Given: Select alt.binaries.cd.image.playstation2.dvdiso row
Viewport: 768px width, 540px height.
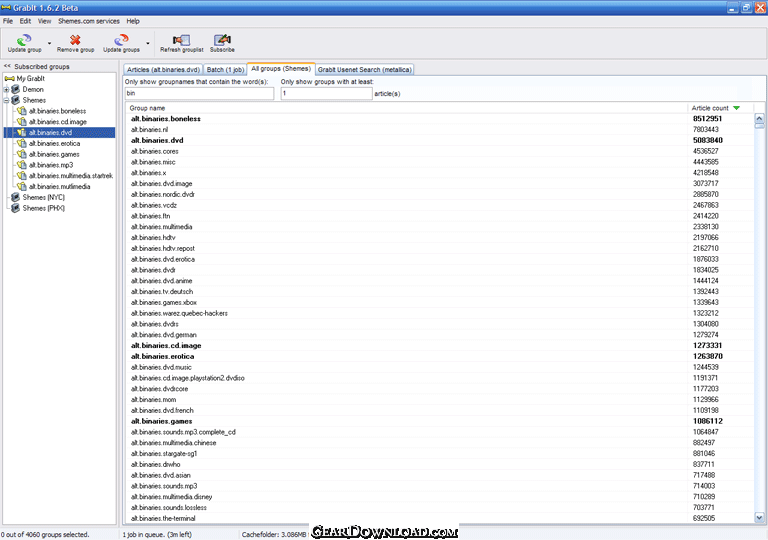Looking at the screenshot, I should [439, 378].
